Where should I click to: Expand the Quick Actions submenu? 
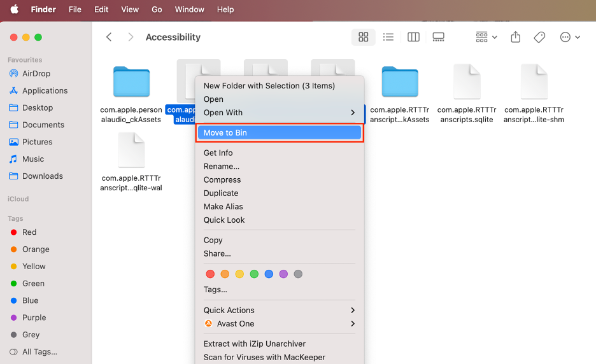280,310
